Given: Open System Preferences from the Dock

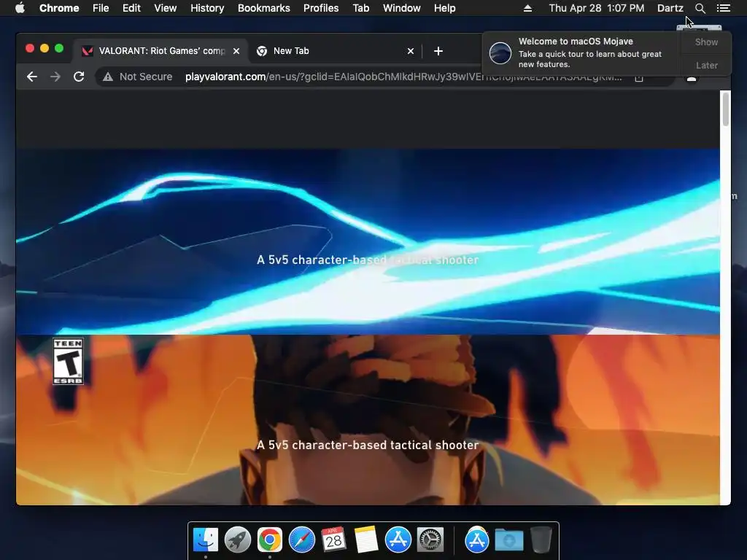Looking at the screenshot, I should (430, 540).
